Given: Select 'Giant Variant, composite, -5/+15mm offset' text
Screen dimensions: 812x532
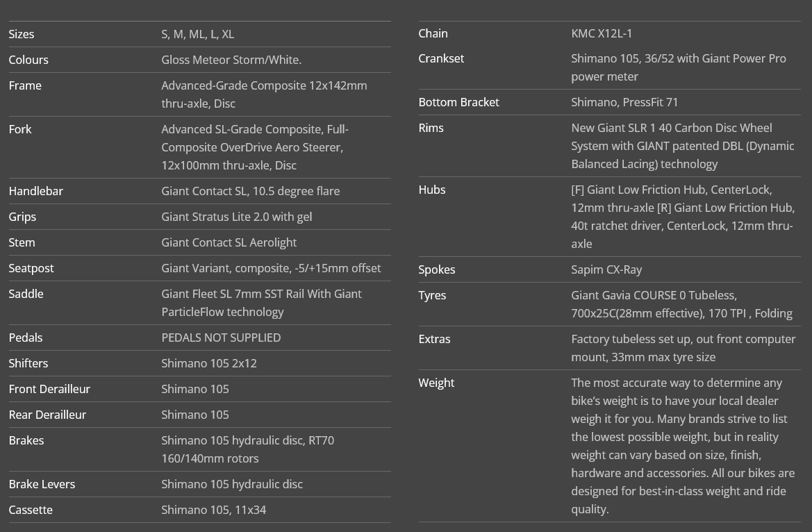Looking at the screenshot, I should [271, 268].
